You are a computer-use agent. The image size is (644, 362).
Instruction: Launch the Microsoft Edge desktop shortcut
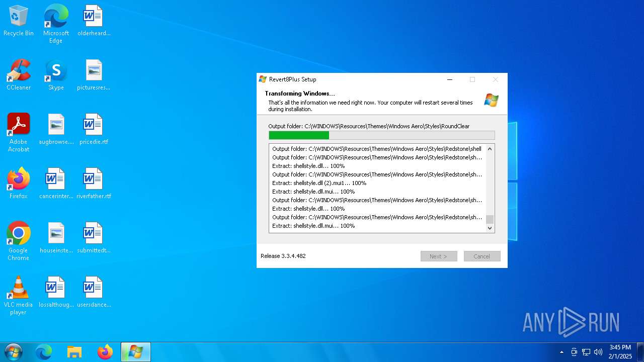pyautogui.click(x=56, y=24)
